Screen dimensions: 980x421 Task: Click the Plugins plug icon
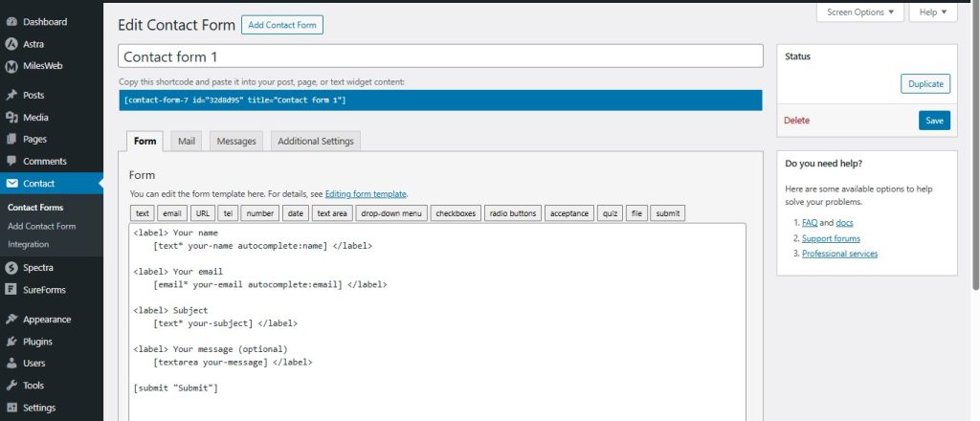(11, 342)
